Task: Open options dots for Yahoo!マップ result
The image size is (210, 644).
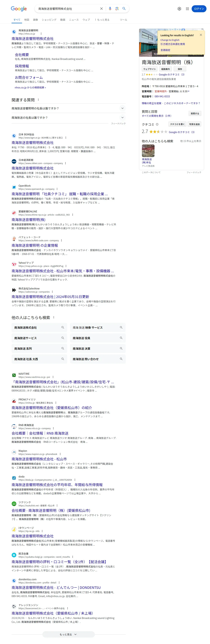Action: 66,266
